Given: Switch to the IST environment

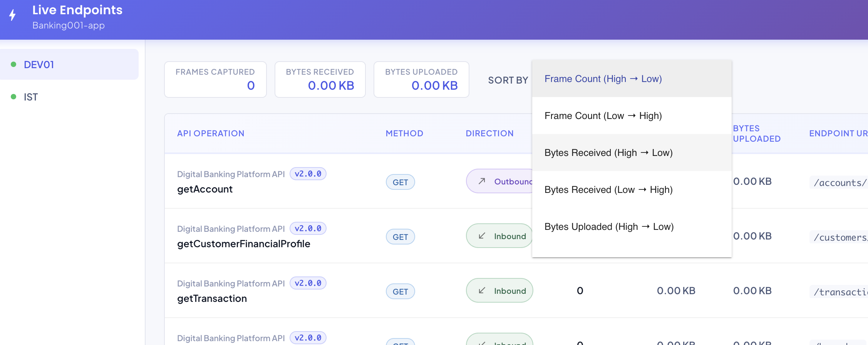Looking at the screenshot, I should click(x=69, y=97).
